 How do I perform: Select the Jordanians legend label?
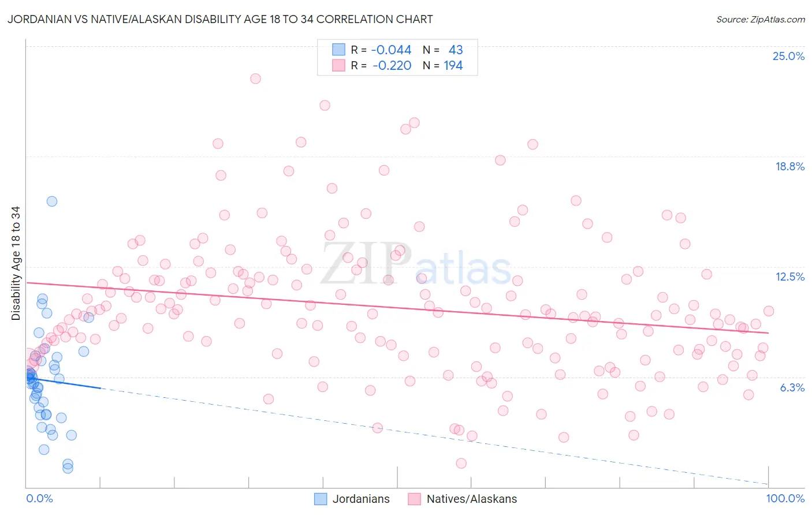361,499
